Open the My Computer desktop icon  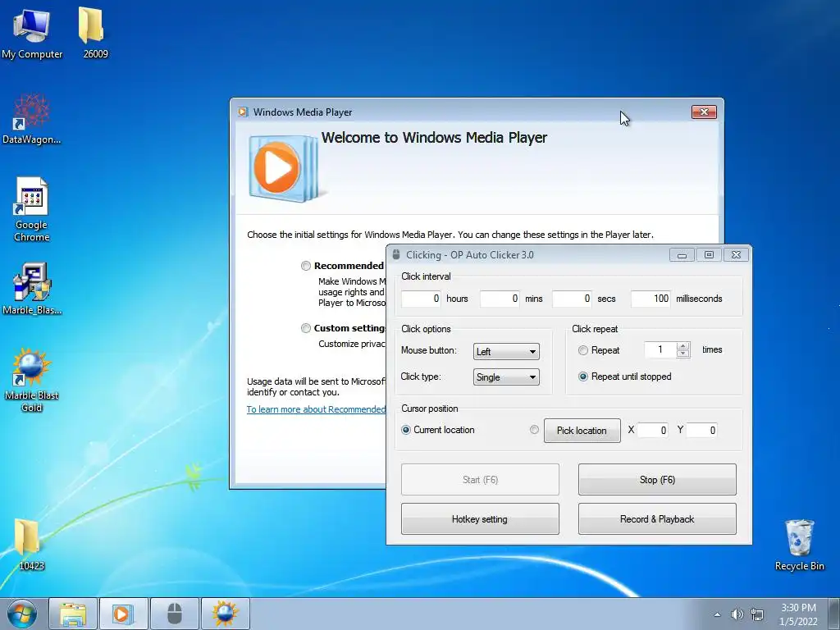pyautogui.click(x=32, y=32)
